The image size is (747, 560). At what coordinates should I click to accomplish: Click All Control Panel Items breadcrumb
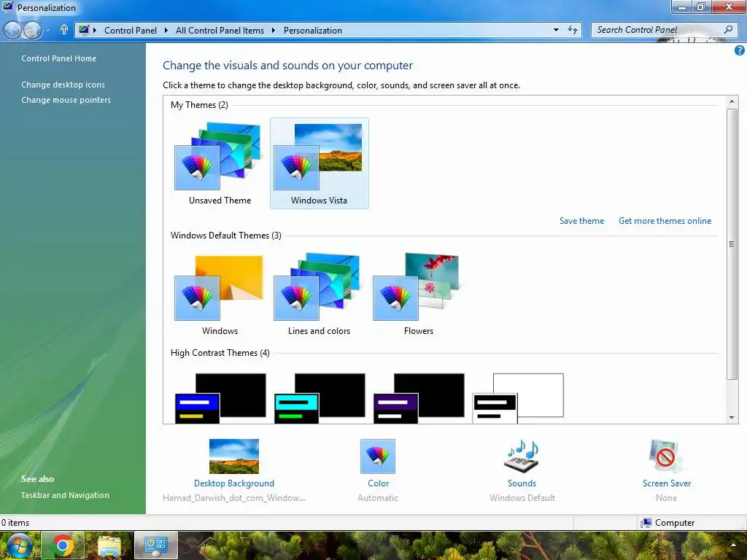(x=220, y=31)
